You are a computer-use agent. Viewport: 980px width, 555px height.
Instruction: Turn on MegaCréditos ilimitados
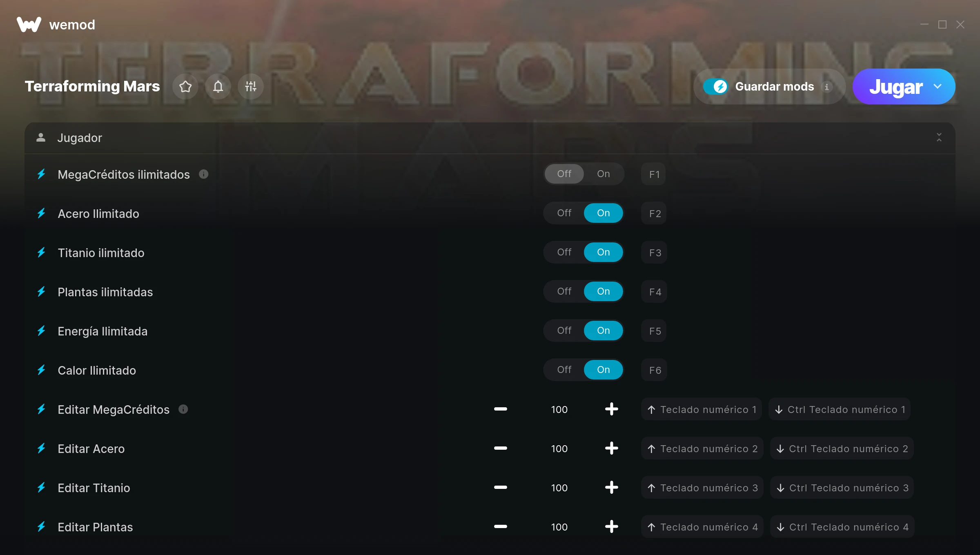point(603,174)
